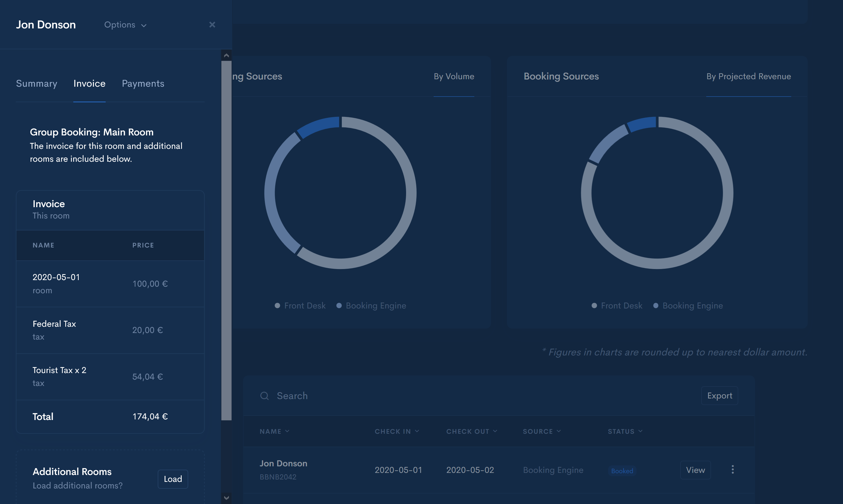Toggle Front Desk visibility on left pie chart

(x=300, y=306)
